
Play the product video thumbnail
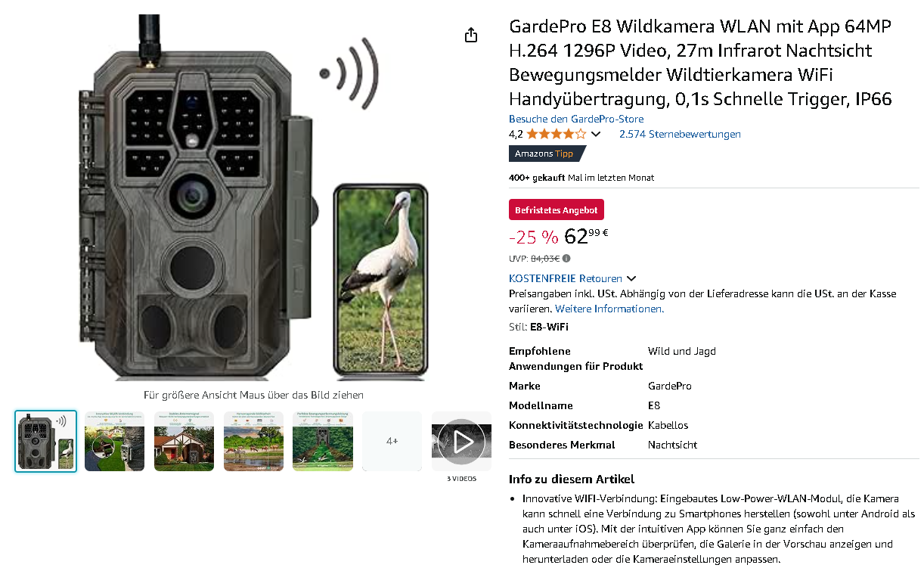(461, 441)
